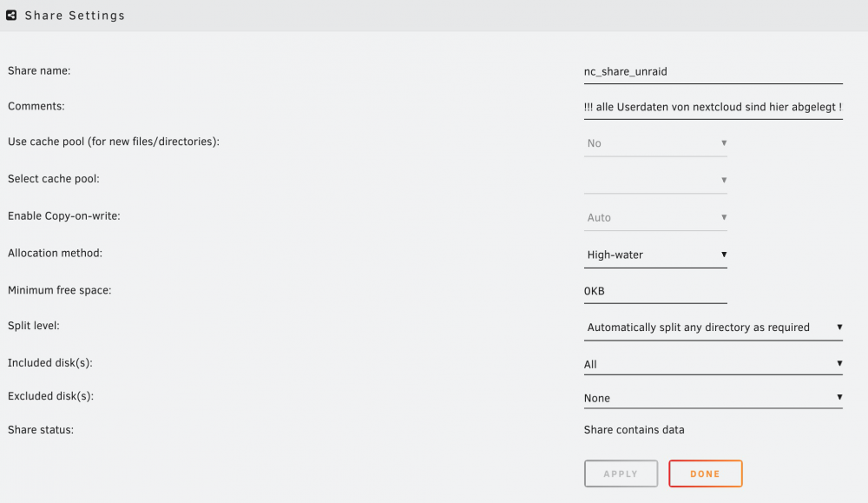
Task: Click the 'Split level:' label
Action: pyautogui.click(x=33, y=326)
